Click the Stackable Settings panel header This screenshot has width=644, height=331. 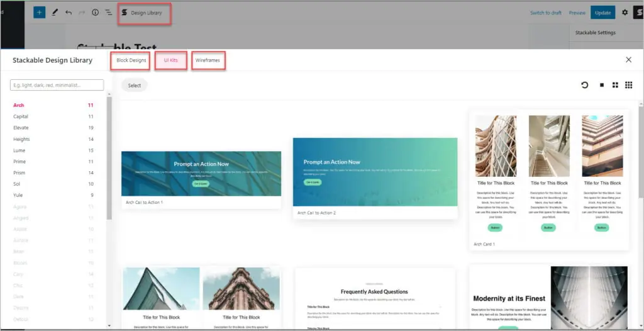click(595, 33)
